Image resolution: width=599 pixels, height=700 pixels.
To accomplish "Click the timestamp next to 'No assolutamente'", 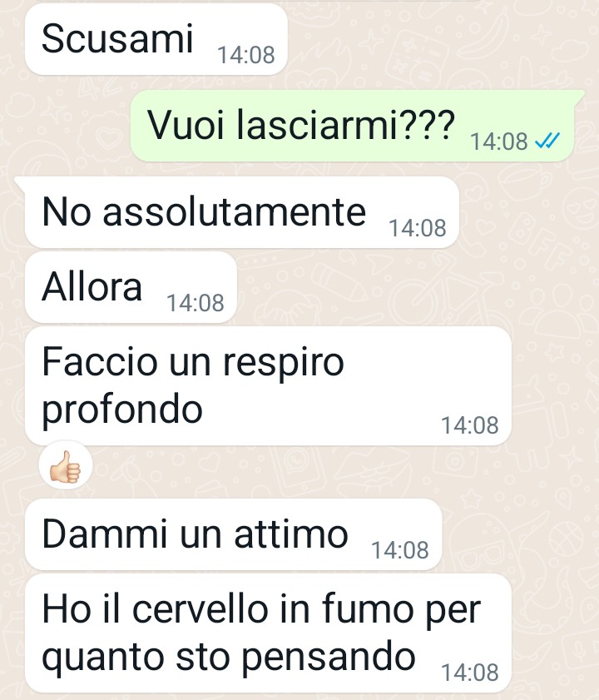I will (418, 228).
